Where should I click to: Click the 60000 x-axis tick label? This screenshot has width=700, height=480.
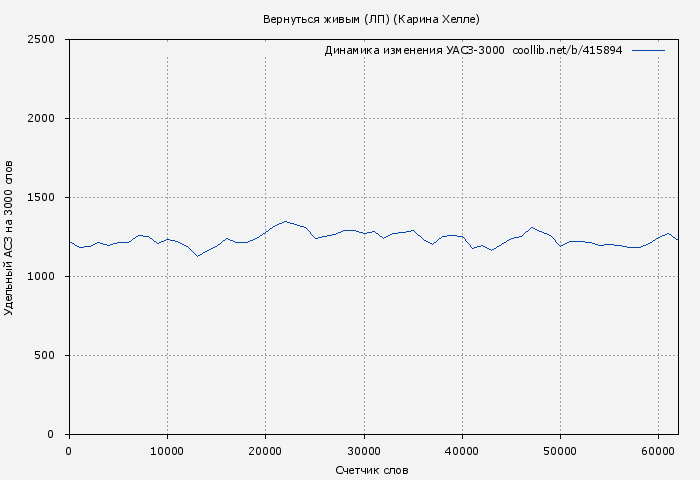pos(658,451)
